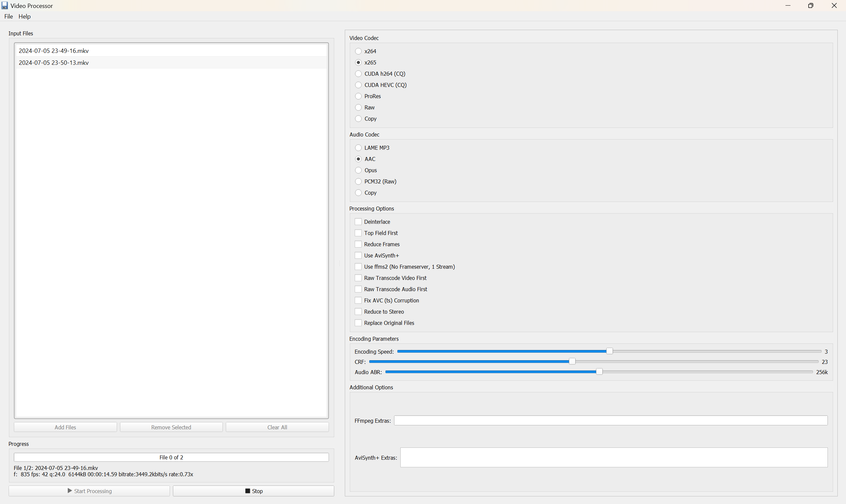Select Opus audio codec
The width and height of the screenshot is (846, 504).
click(358, 170)
